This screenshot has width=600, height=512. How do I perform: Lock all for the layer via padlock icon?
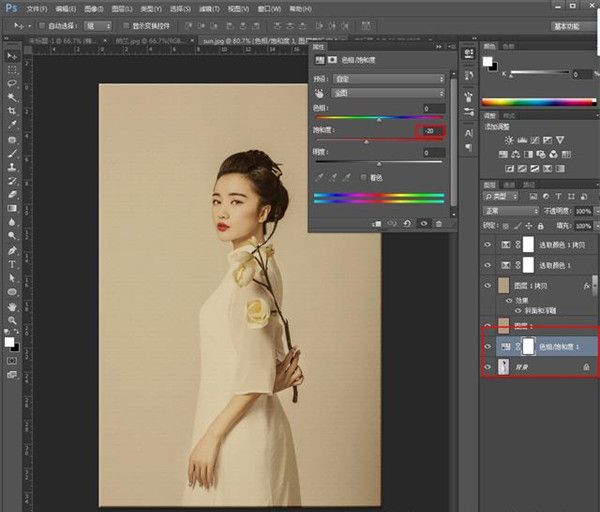pos(540,226)
